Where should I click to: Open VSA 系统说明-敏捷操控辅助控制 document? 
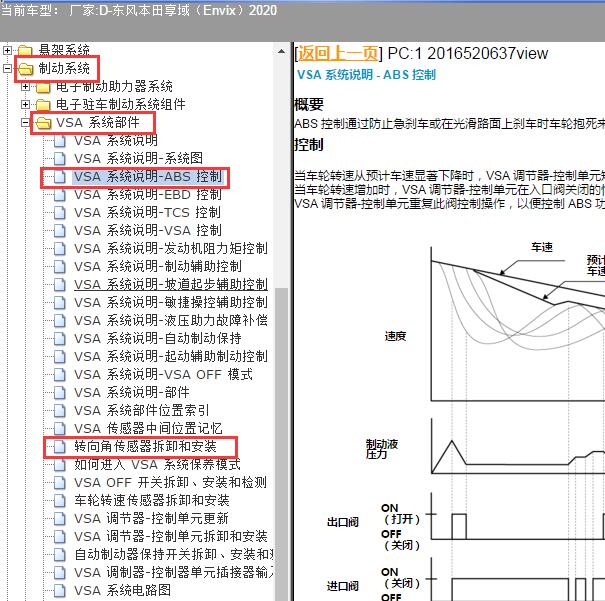coord(171,302)
